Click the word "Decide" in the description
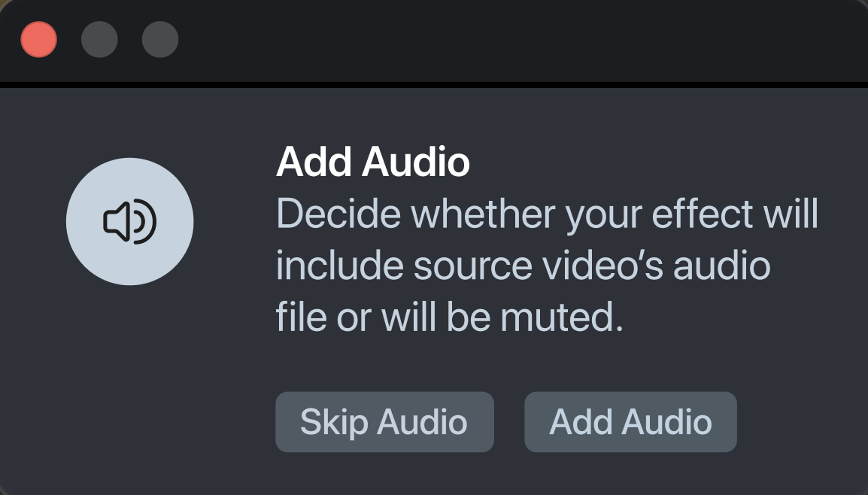 coord(338,214)
